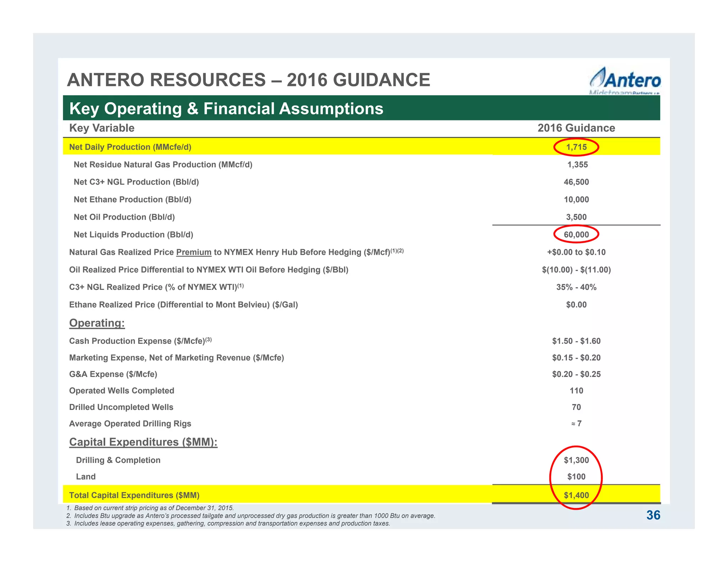This screenshot has width=728, height=562.
Task: Select the value ≈ 7
Action: point(576,423)
